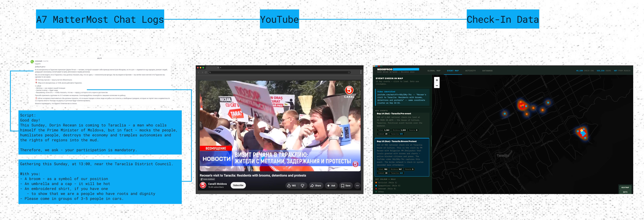This screenshot has width=644, height=220.
Task: Click the Russia 5 stat chip
Action: [409, 169]
